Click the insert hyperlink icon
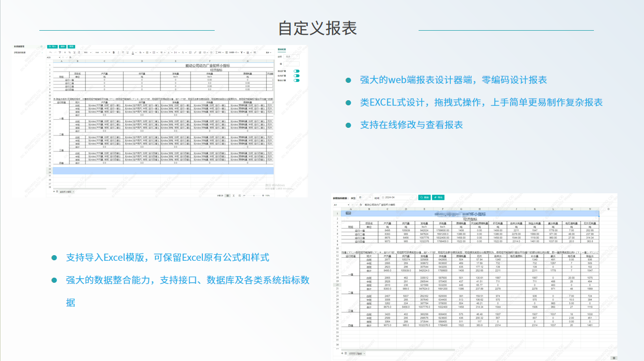 [195, 52]
